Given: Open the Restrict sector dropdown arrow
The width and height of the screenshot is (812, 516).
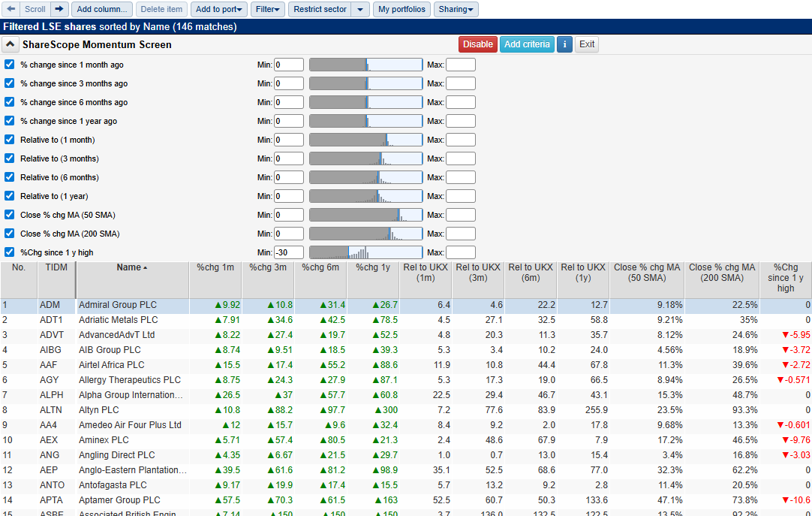Looking at the screenshot, I should [360, 9].
